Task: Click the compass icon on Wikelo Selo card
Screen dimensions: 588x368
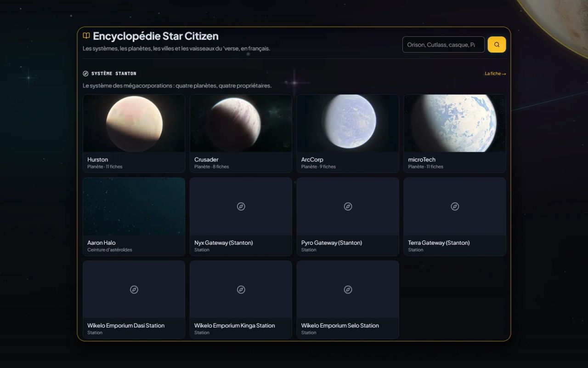Action: pyautogui.click(x=348, y=289)
